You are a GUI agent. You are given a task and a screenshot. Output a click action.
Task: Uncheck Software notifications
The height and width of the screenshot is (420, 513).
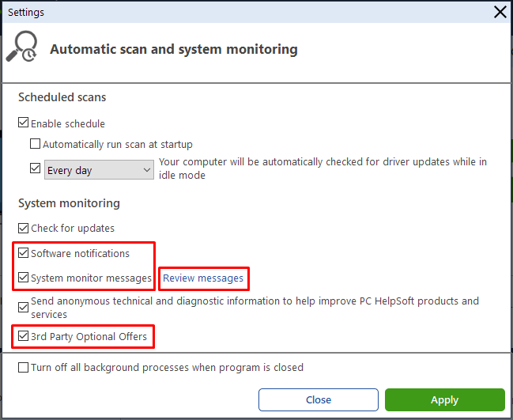click(23, 253)
